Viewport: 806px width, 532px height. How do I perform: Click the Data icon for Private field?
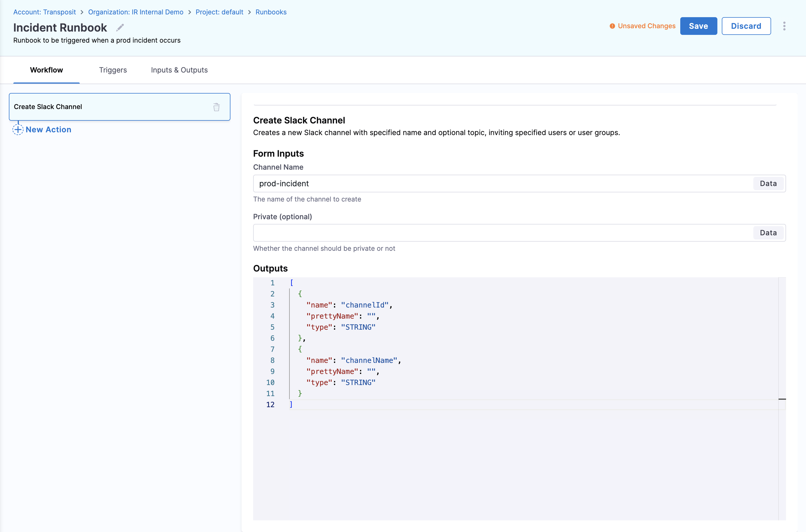(x=768, y=233)
